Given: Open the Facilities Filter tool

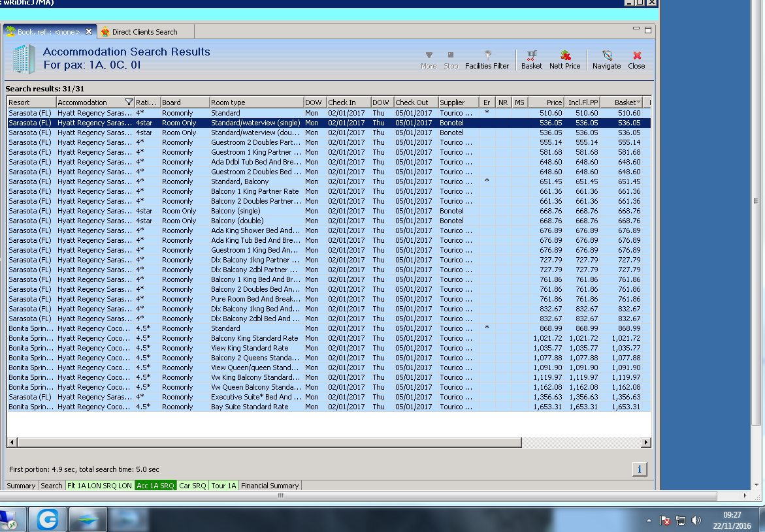Looking at the screenshot, I should [487, 60].
